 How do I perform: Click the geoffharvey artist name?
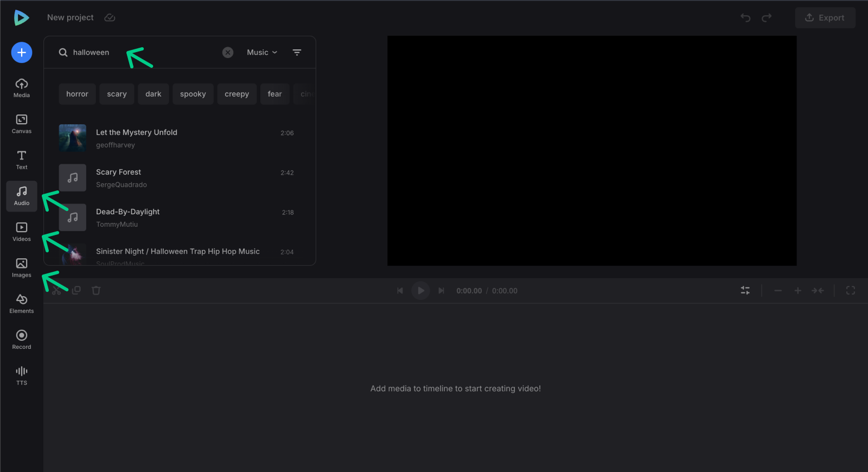click(116, 145)
